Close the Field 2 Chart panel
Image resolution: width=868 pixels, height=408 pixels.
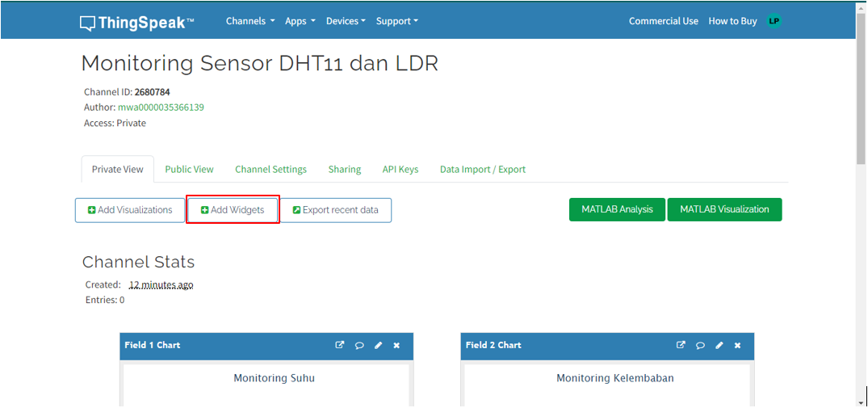737,345
